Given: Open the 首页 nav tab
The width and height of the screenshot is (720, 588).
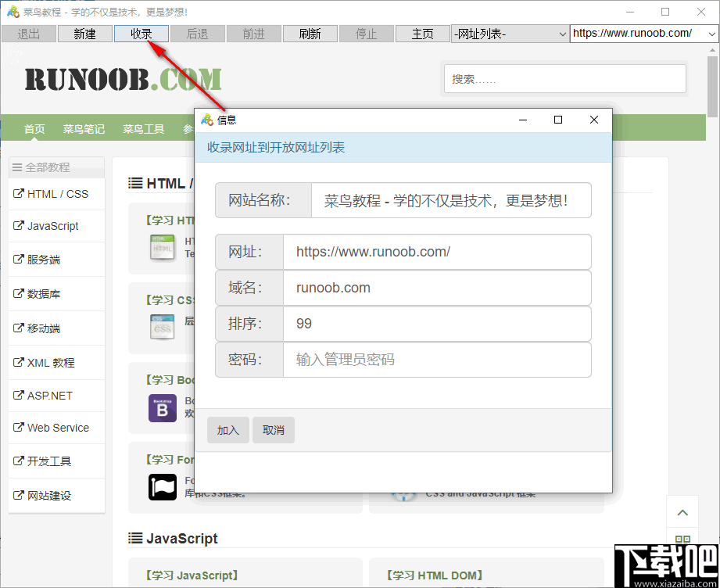Looking at the screenshot, I should (34, 129).
